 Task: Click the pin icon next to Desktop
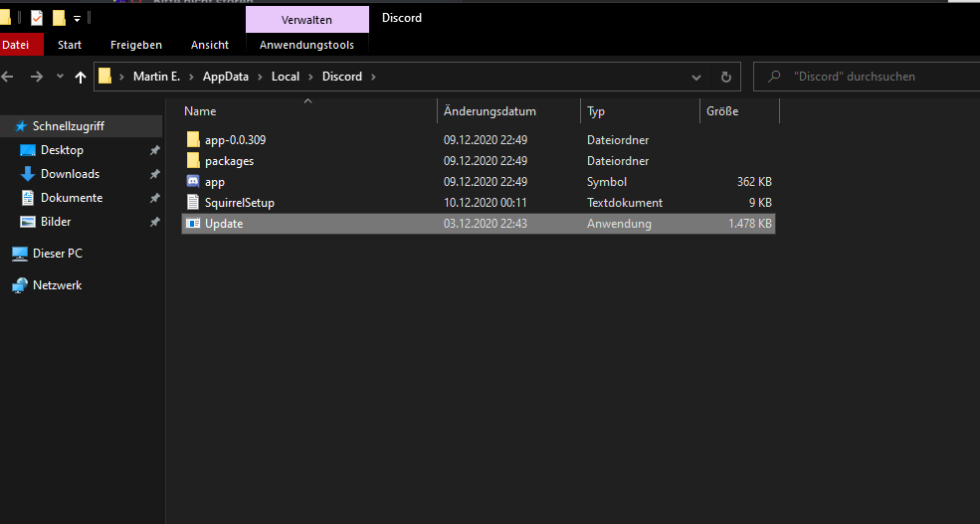(x=154, y=150)
